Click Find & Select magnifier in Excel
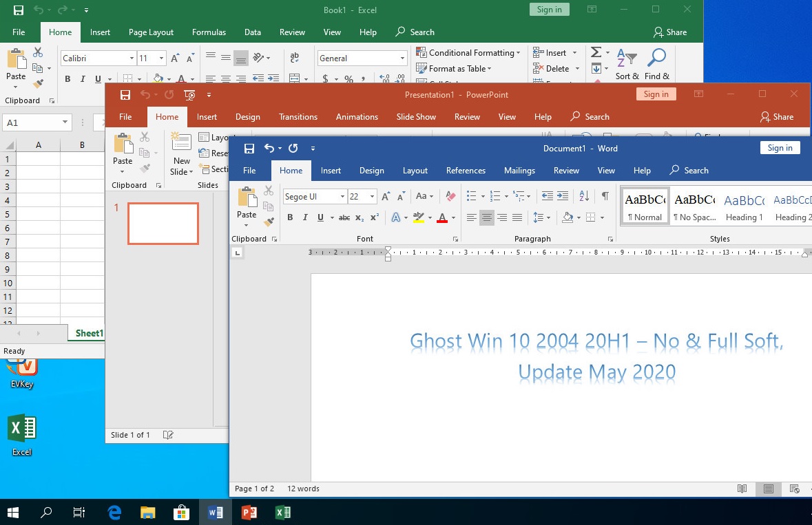The width and height of the screenshot is (812, 525). click(656, 64)
